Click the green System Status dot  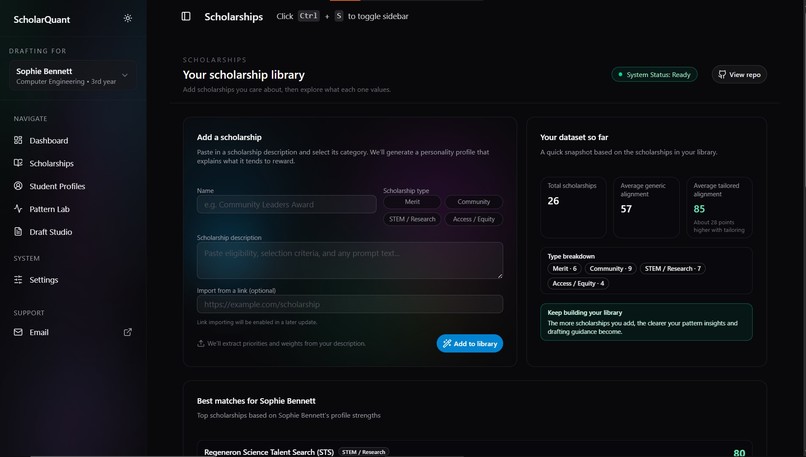tap(620, 75)
